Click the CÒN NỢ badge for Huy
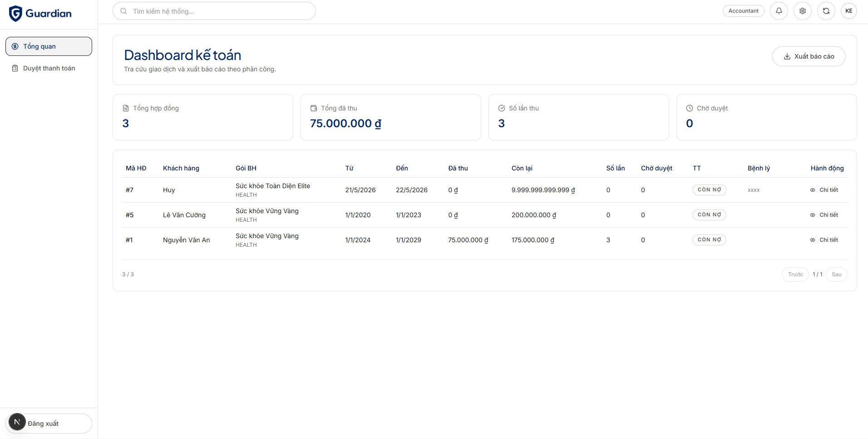 710,190
